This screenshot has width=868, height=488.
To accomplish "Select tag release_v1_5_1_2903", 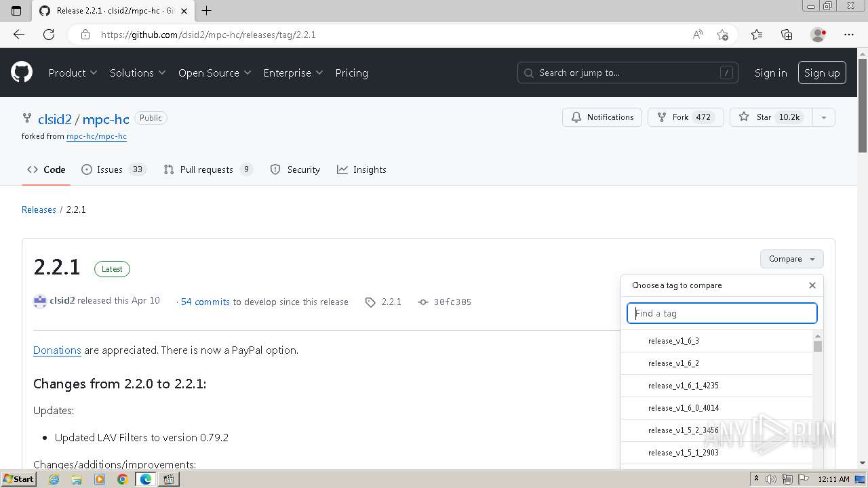I will (x=717, y=453).
